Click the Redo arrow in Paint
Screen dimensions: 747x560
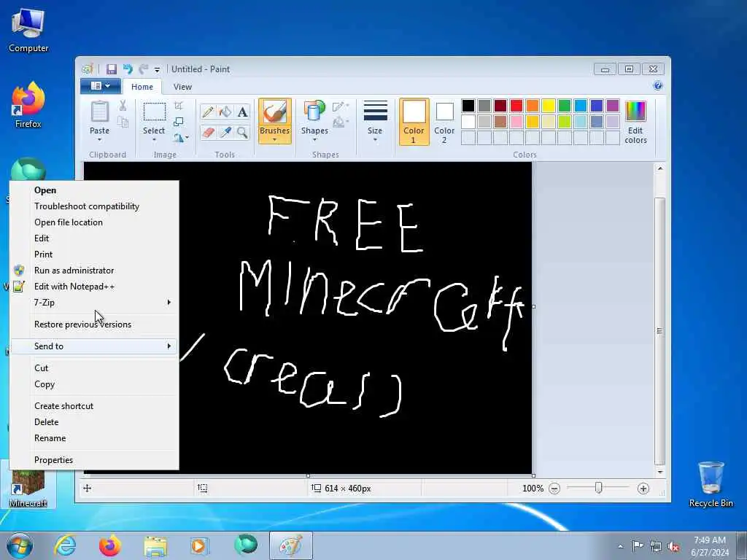coord(143,69)
